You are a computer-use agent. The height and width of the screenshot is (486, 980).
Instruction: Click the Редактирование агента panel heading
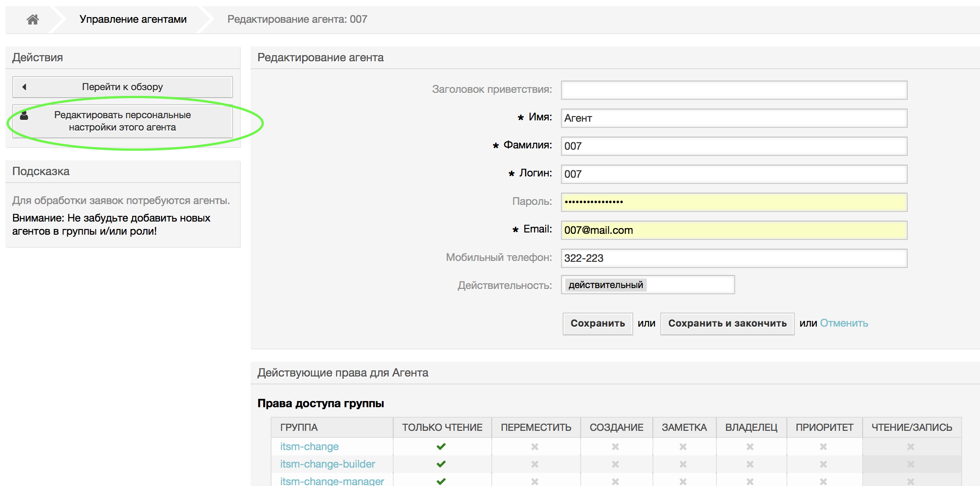(321, 57)
